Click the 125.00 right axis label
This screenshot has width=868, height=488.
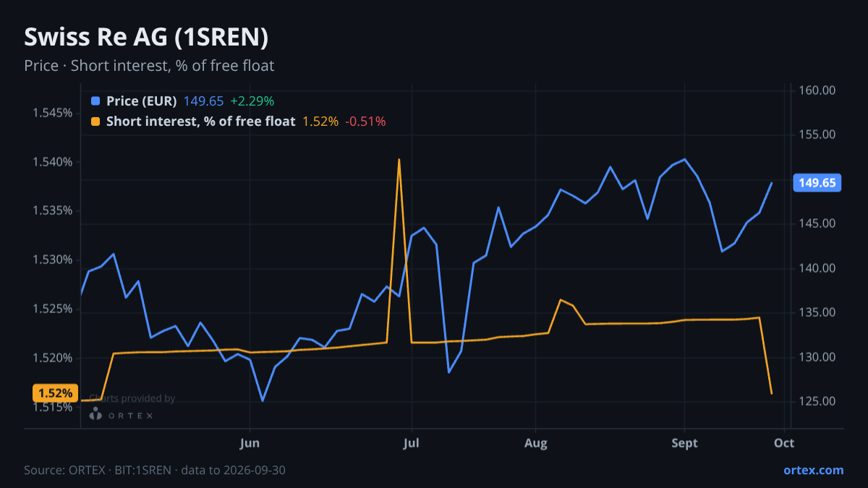[x=817, y=401]
